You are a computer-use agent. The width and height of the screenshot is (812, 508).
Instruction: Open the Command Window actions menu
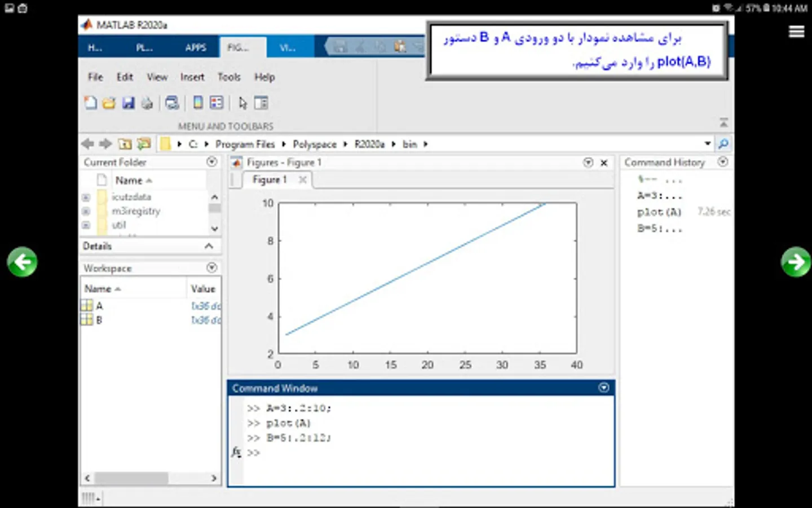[604, 388]
